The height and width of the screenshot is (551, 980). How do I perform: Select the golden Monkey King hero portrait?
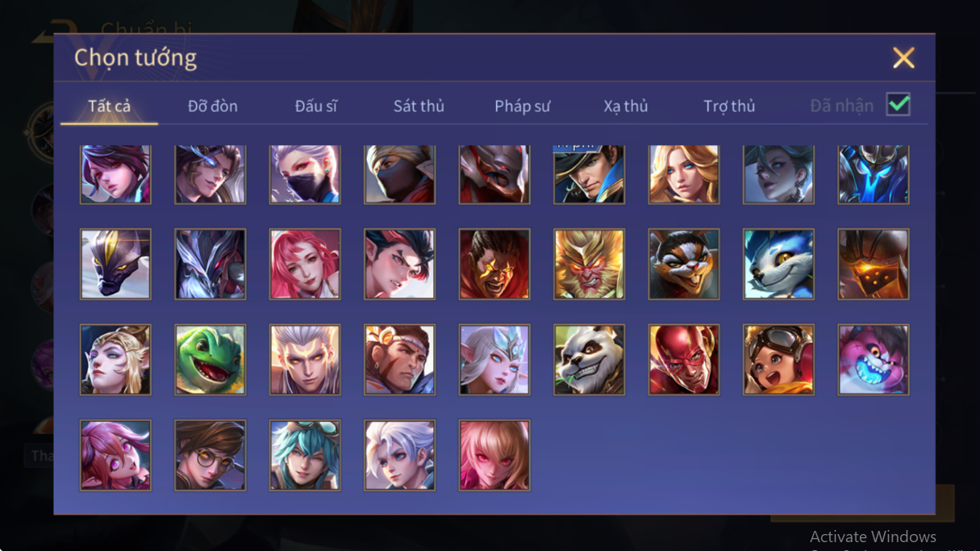pyautogui.click(x=589, y=264)
